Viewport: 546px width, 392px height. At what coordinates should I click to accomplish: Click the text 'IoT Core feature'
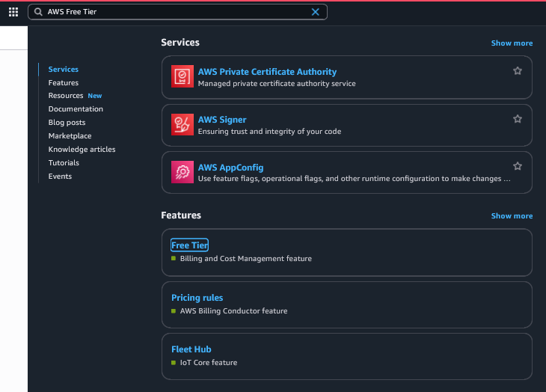(x=209, y=362)
